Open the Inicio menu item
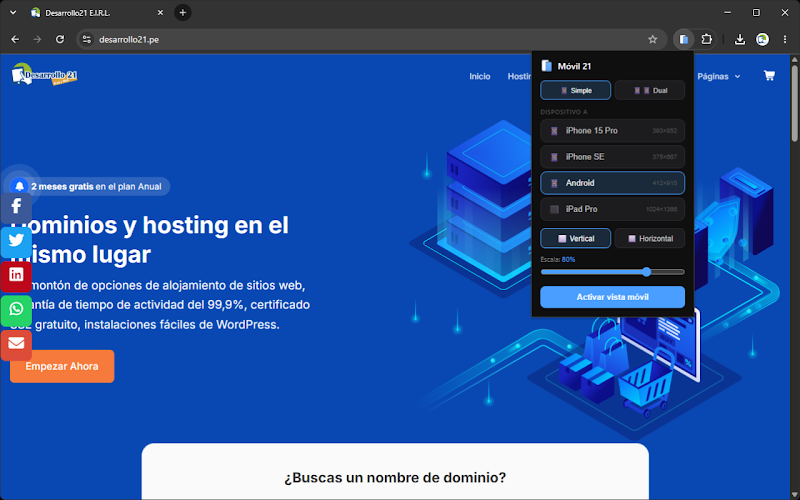This screenshot has height=500, width=800. click(x=480, y=76)
